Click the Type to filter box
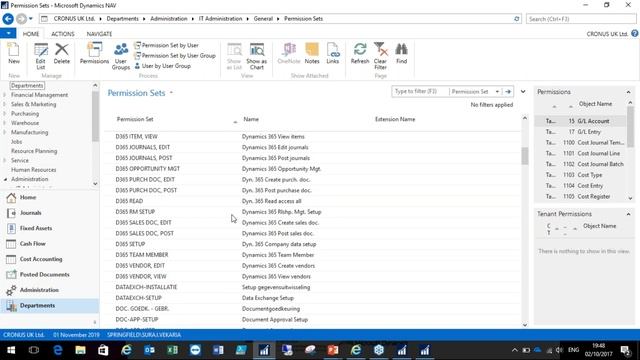This screenshot has width=640, height=360. (x=420, y=91)
